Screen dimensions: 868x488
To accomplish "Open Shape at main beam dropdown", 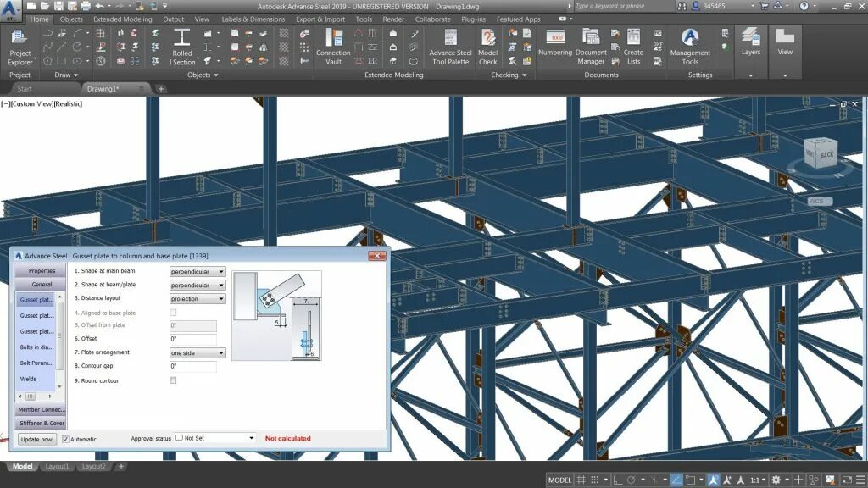I will click(x=198, y=272).
